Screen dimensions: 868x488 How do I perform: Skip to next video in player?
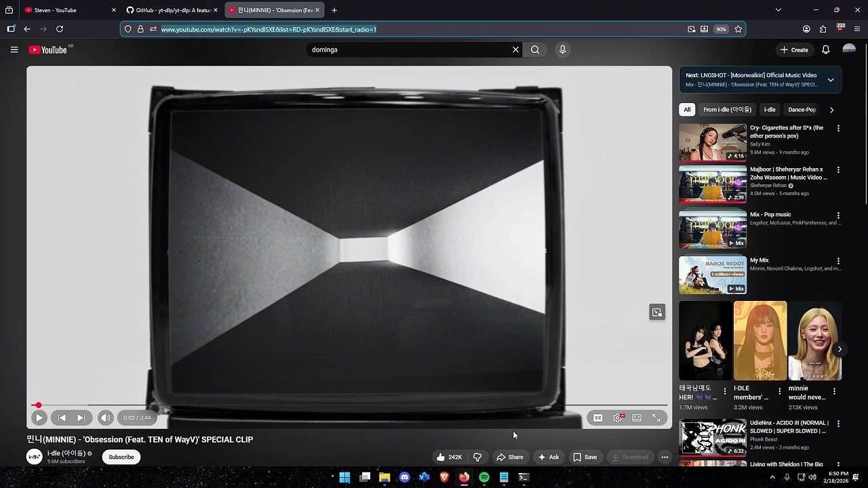point(81,418)
